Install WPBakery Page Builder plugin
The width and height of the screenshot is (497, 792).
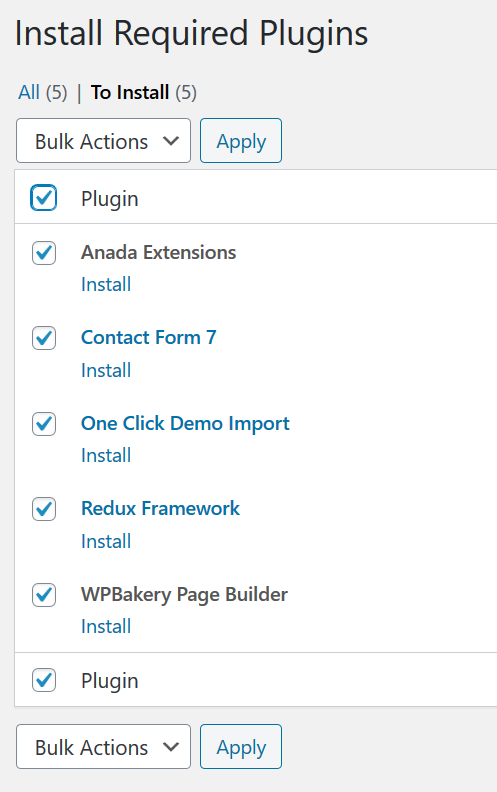click(106, 626)
